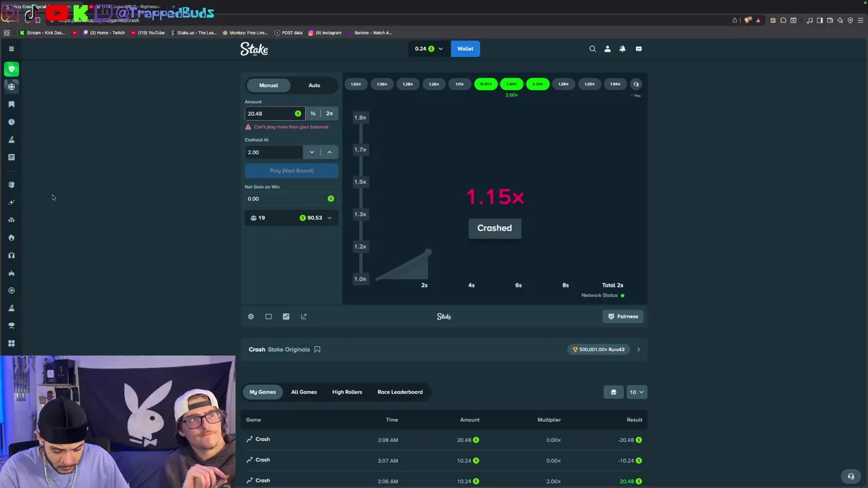Expand the 500,001.00x Ruru42 arrow
The image size is (868, 488).
click(638, 350)
